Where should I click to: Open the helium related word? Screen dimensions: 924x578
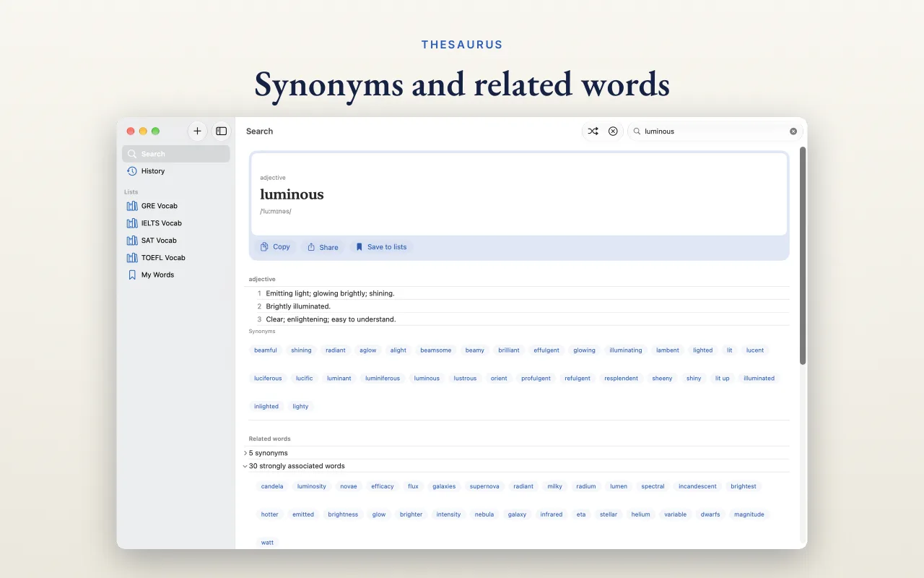click(x=641, y=515)
